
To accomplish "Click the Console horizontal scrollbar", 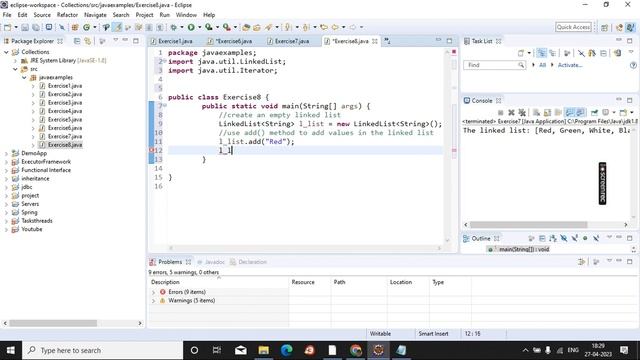I will [x=528, y=225].
